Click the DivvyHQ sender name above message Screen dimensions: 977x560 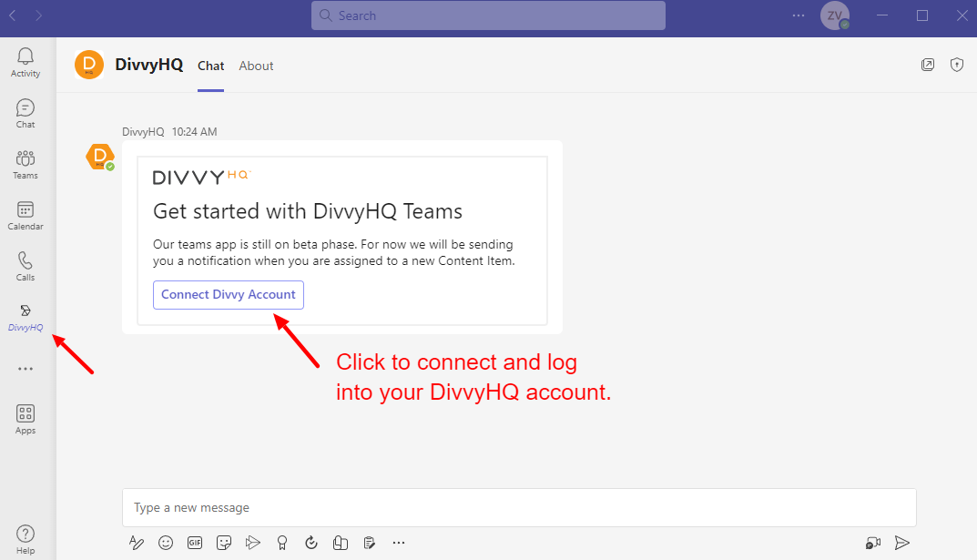click(143, 132)
